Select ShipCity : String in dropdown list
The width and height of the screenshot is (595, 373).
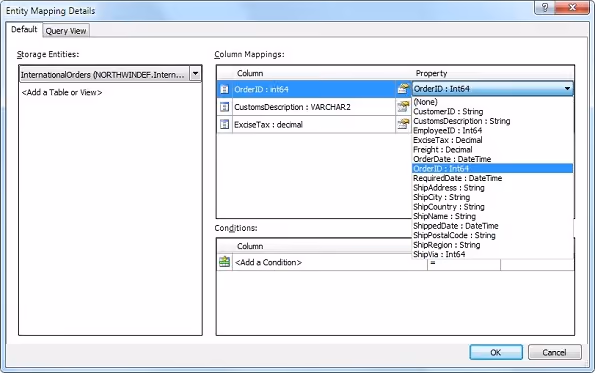(x=492, y=197)
